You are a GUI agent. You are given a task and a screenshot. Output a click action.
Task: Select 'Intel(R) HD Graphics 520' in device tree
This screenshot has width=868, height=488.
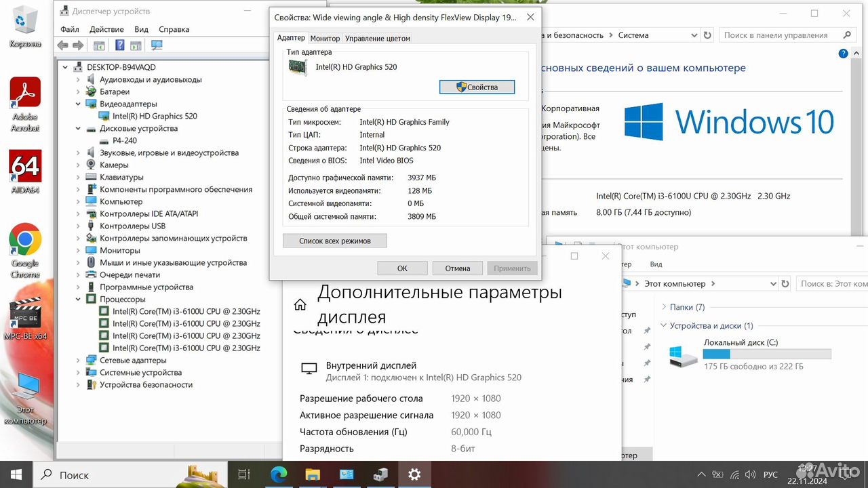(155, 116)
